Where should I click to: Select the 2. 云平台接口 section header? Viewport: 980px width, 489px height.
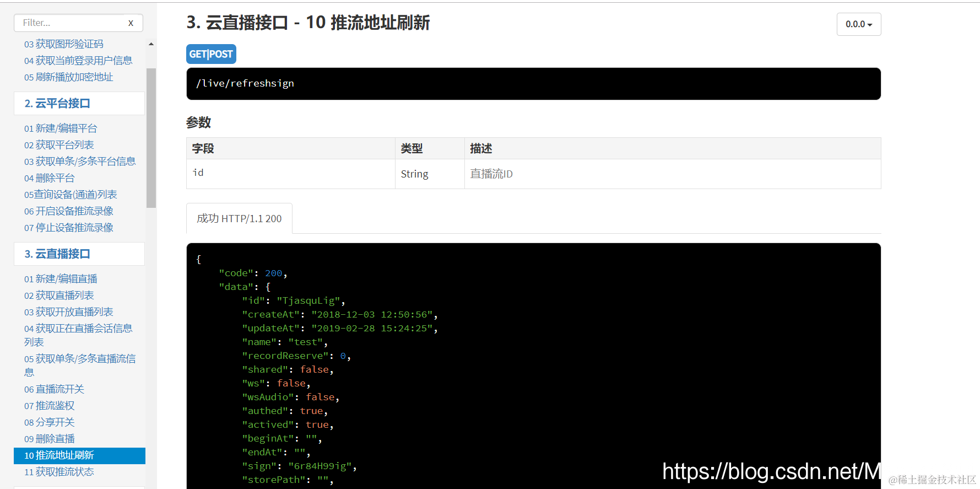click(x=79, y=104)
